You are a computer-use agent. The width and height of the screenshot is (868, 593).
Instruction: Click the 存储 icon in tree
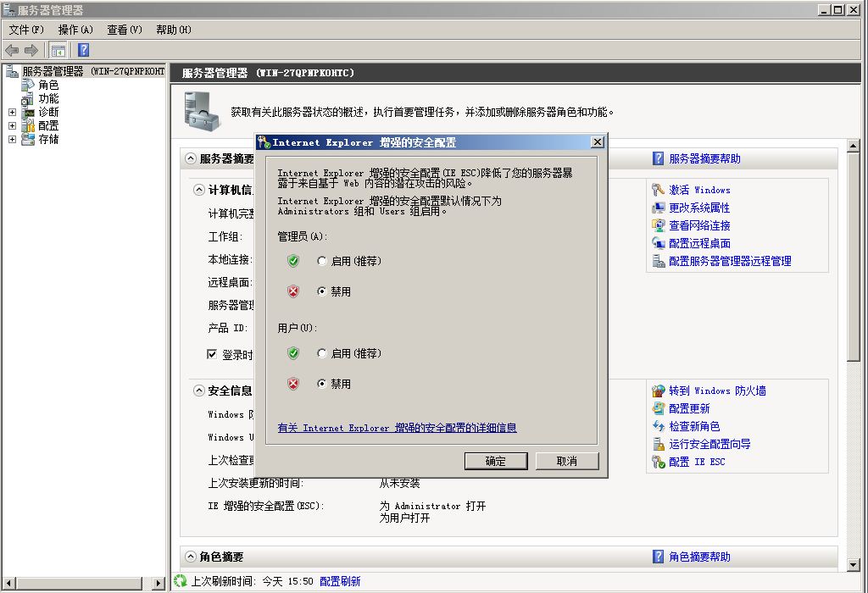click(x=28, y=140)
